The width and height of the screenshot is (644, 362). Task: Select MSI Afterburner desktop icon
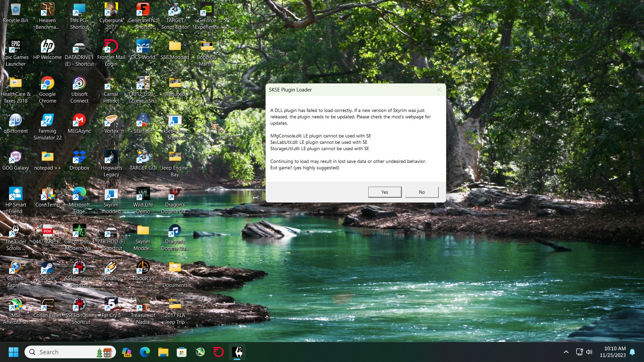click(15, 311)
